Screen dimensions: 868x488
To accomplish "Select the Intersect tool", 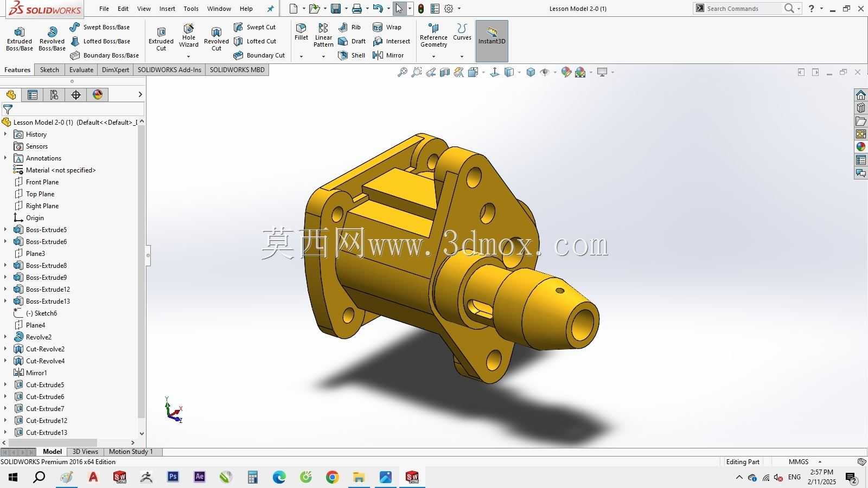I will pos(391,41).
